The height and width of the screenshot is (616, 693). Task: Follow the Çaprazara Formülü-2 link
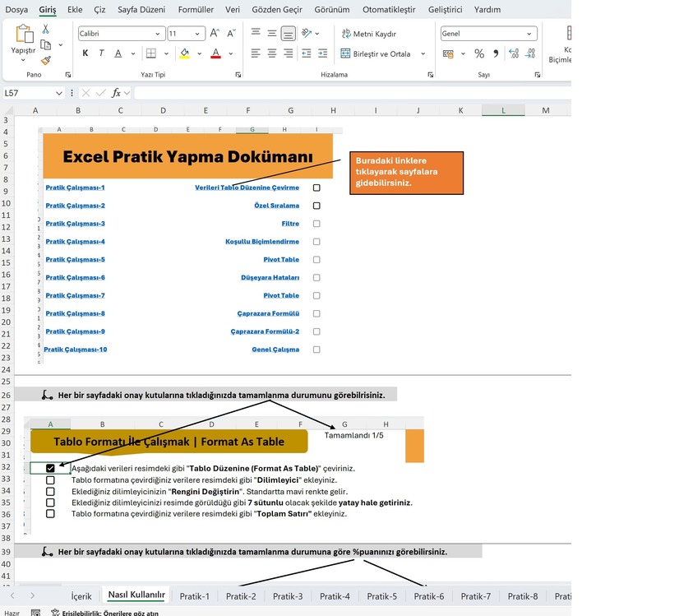[265, 331]
